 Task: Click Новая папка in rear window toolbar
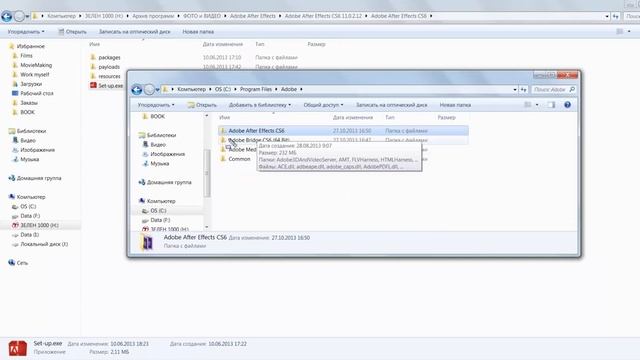[x=198, y=31]
